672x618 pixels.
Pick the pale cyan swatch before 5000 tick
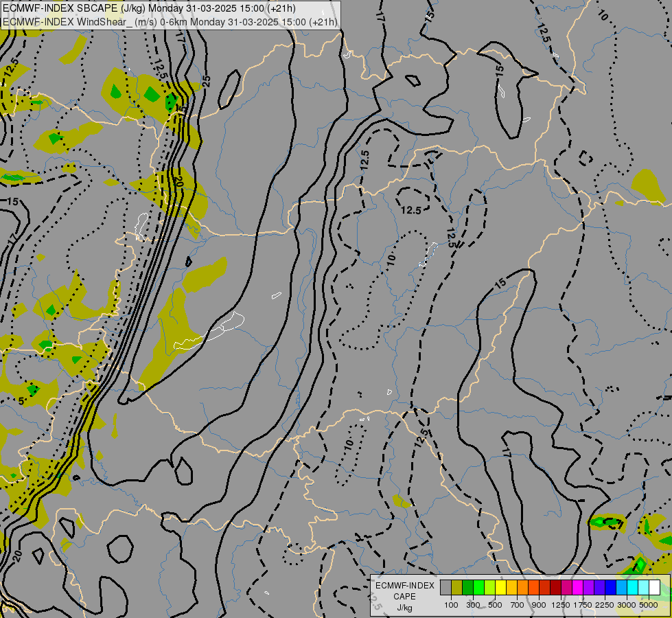pos(644,588)
